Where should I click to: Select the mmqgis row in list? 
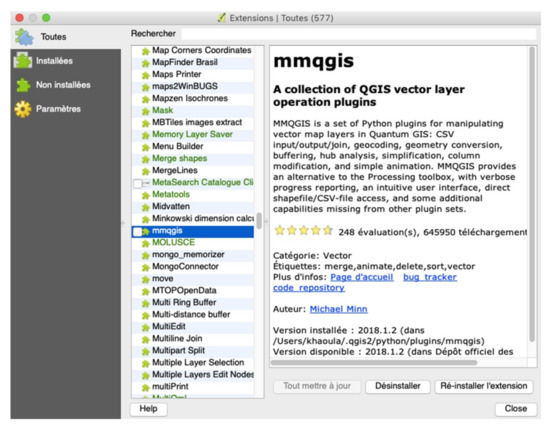(193, 231)
